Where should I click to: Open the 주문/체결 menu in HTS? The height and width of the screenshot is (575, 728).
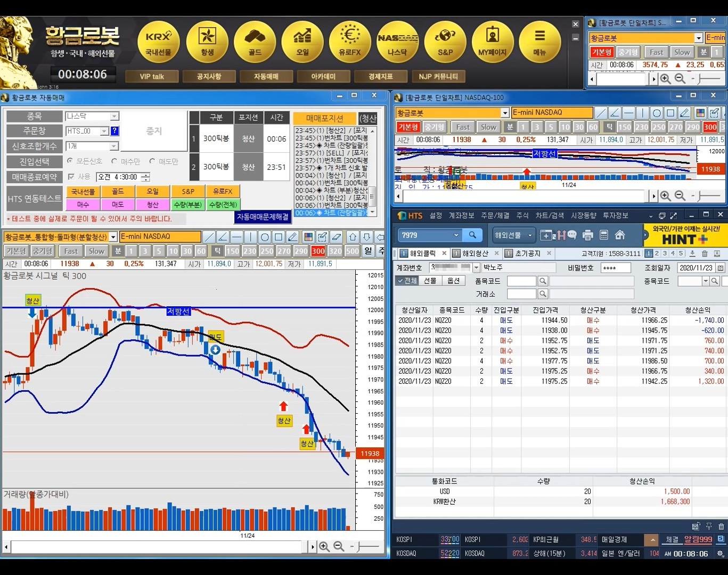[495, 216]
